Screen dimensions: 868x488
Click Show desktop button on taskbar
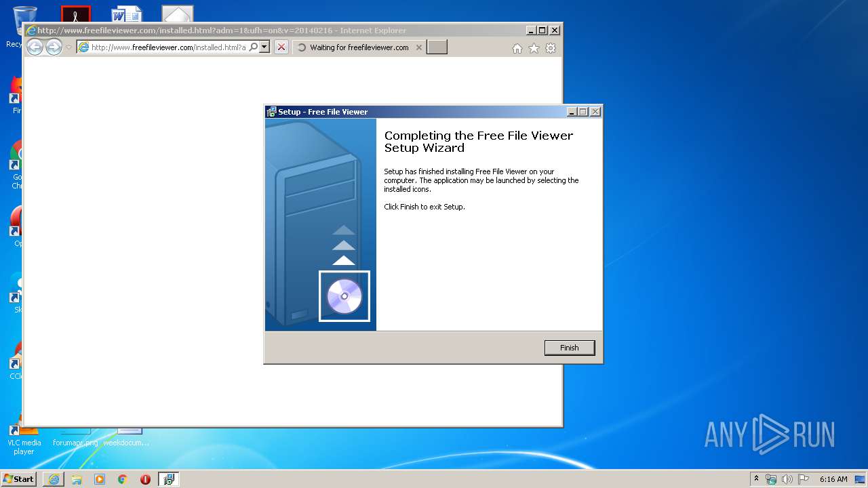[x=861, y=479]
